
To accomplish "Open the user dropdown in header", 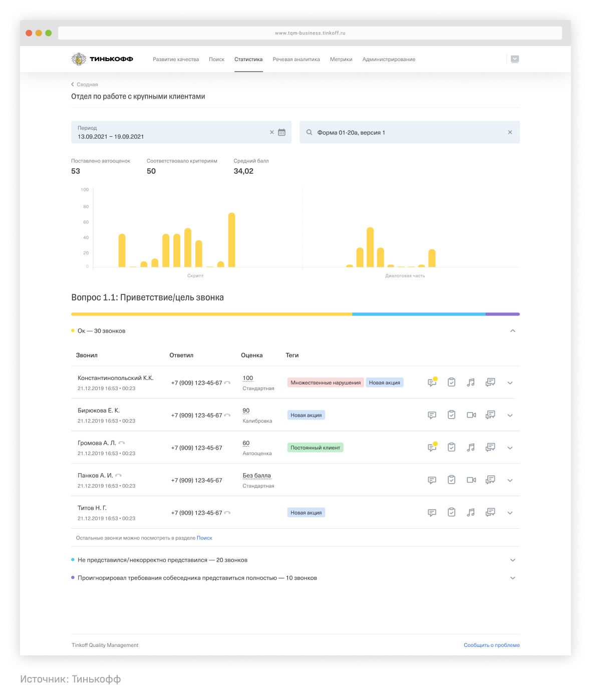I will tap(515, 59).
